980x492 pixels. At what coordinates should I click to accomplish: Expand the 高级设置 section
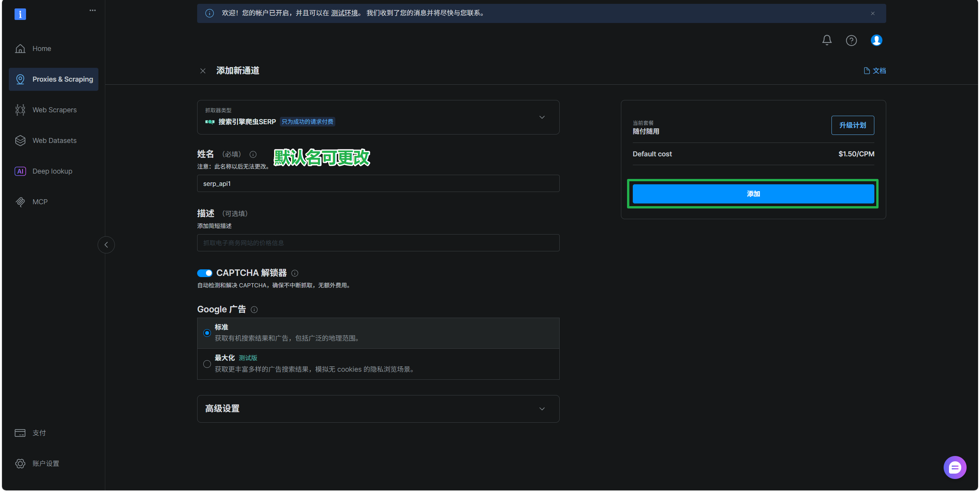378,409
